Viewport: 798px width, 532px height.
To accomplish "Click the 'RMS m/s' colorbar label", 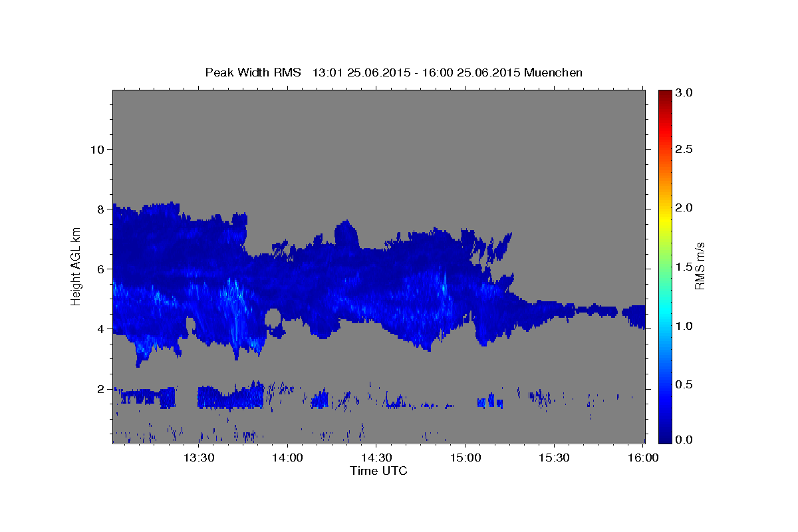I will pos(700,266).
